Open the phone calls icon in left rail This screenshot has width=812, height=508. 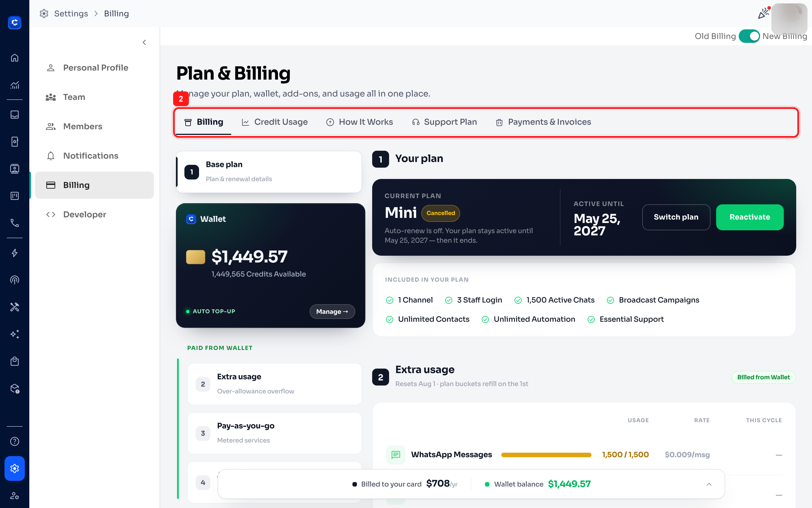click(x=14, y=223)
